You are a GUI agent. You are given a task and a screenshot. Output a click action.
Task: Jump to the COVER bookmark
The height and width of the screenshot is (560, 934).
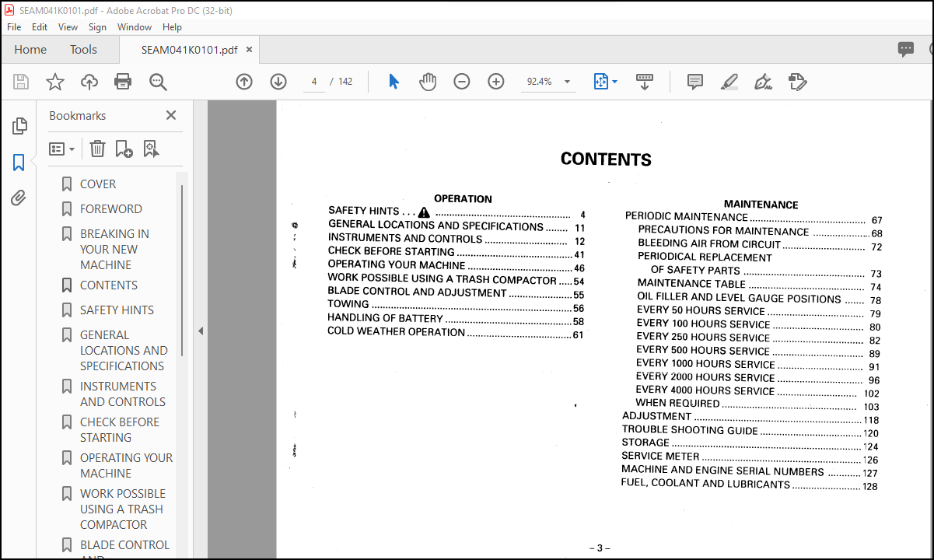point(98,184)
